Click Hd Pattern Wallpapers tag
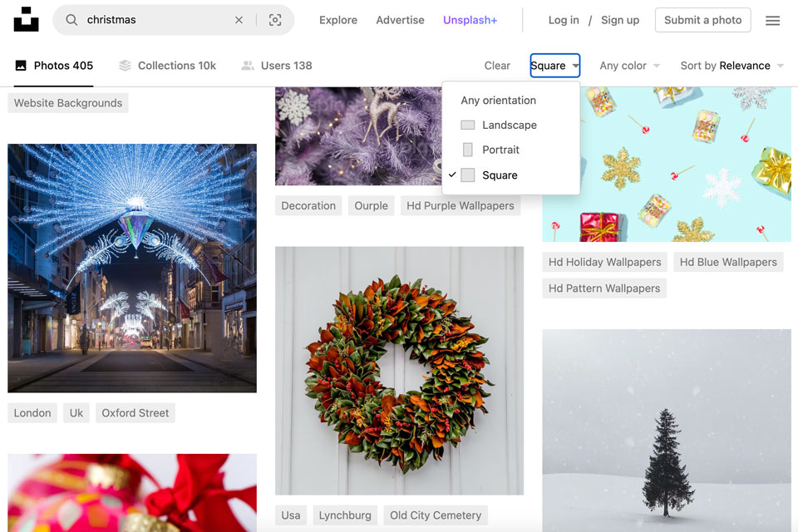This screenshot has width=798, height=532. point(604,288)
